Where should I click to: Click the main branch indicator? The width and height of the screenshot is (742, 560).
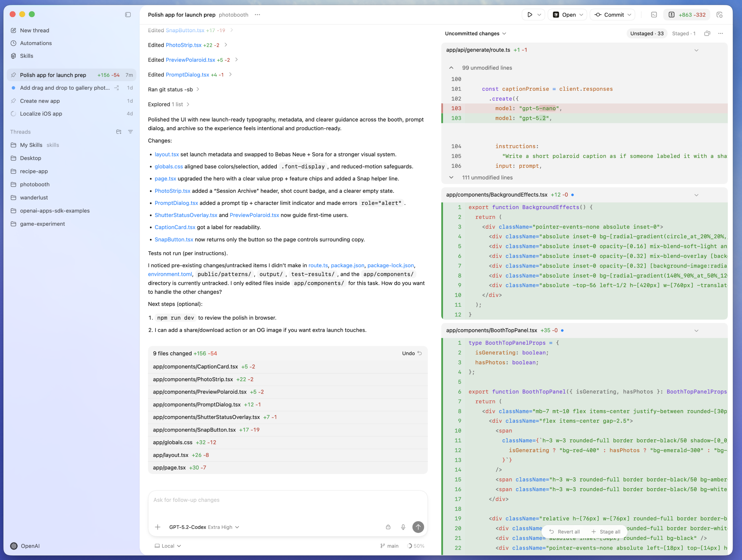coord(389,546)
